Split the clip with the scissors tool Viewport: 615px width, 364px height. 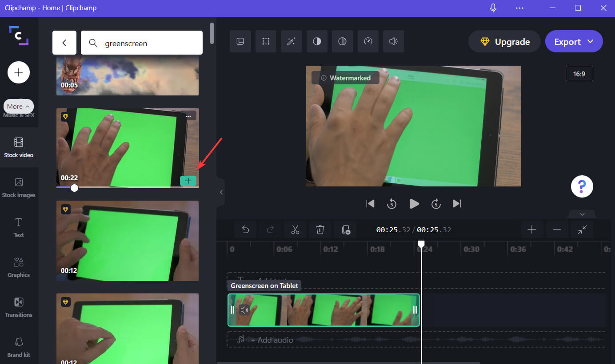click(296, 229)
